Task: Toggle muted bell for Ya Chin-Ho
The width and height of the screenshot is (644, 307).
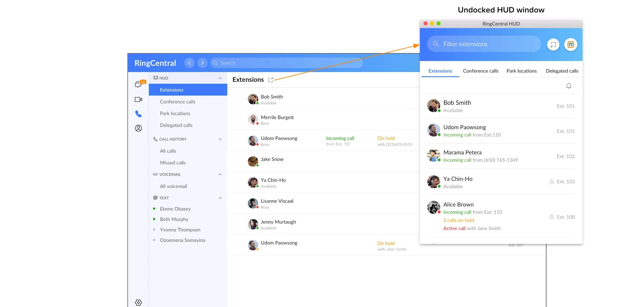Action: [551, 182]
